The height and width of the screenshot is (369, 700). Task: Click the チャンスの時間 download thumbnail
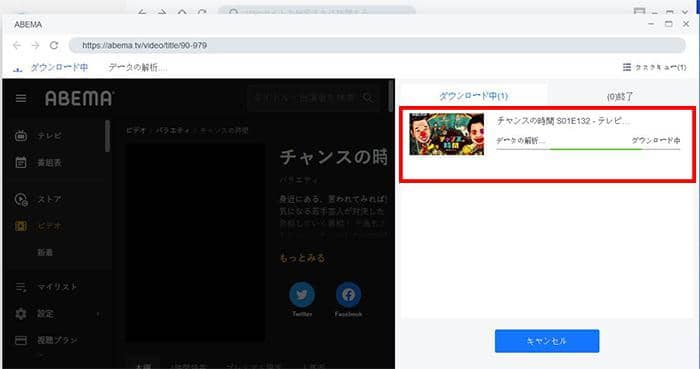click(446, 134)
